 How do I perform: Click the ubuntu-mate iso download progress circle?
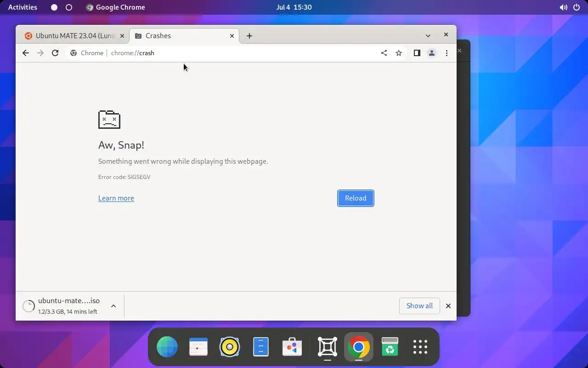tap(28, 306)
